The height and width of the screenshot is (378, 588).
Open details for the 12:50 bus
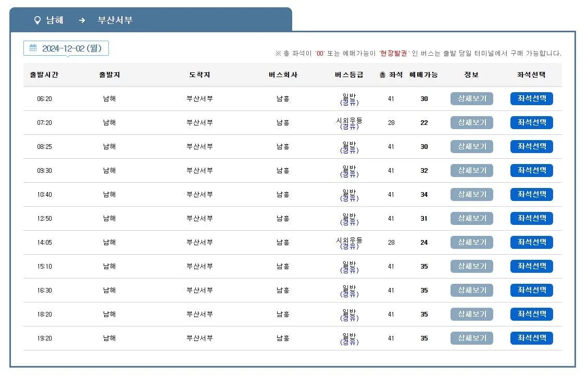471,218
